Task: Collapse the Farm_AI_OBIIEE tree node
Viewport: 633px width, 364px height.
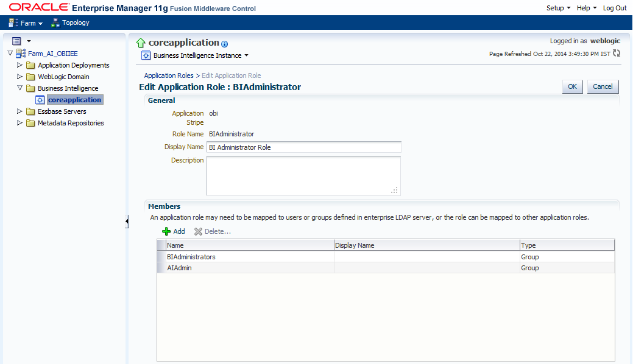Action: click(x=10, y=54)
